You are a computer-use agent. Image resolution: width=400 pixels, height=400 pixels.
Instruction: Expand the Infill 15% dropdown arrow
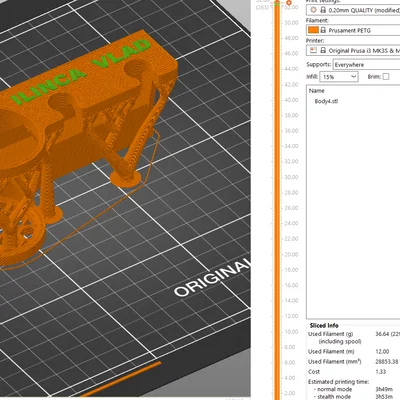pos(353,77)
